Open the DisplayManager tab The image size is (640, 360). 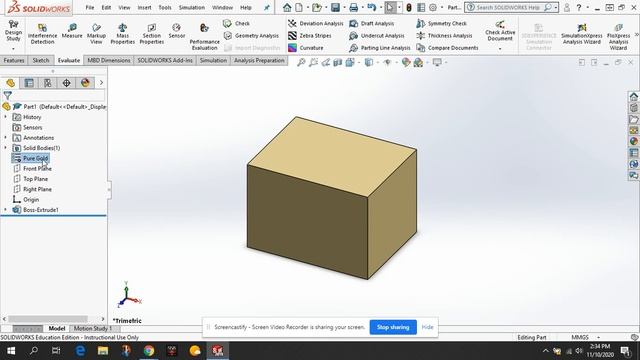(x=85, y=83)
